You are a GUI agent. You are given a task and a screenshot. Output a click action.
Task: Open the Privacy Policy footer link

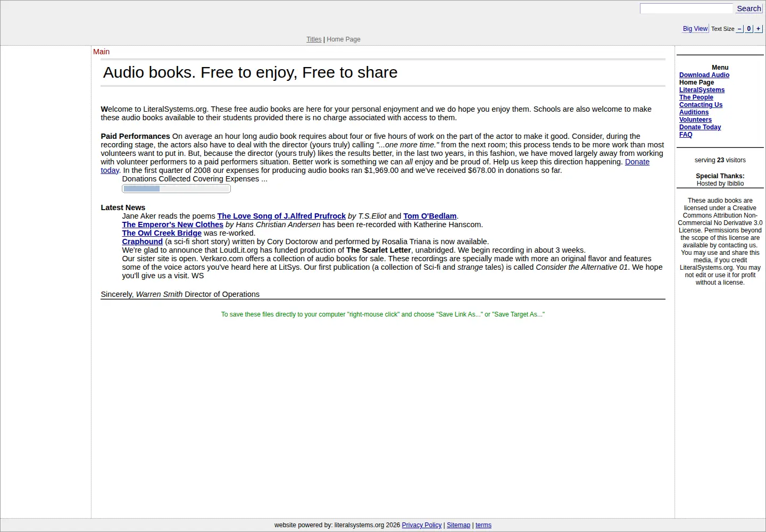tap(422, 525)
